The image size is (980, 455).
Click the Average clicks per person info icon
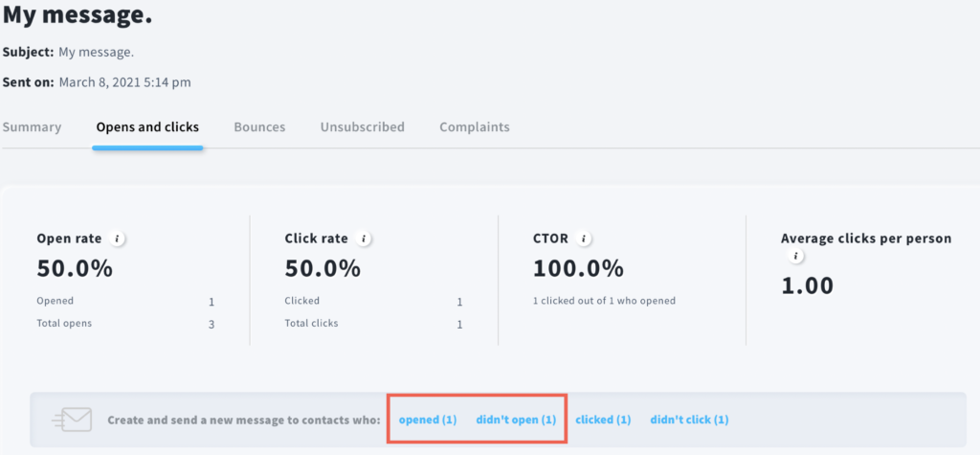[x=795, y=256]
